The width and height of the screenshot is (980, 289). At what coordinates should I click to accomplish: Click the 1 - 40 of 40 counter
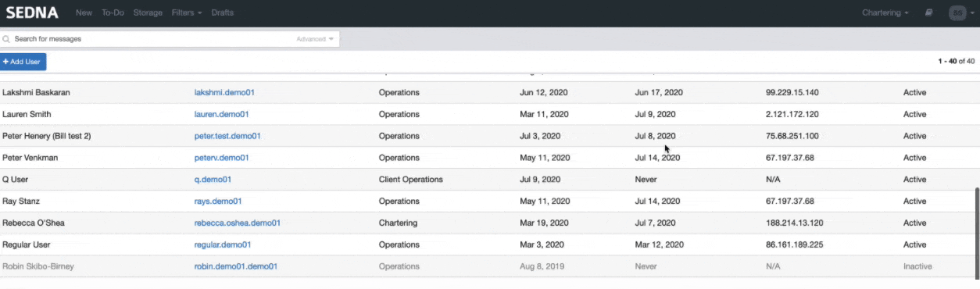pos(957,62)
